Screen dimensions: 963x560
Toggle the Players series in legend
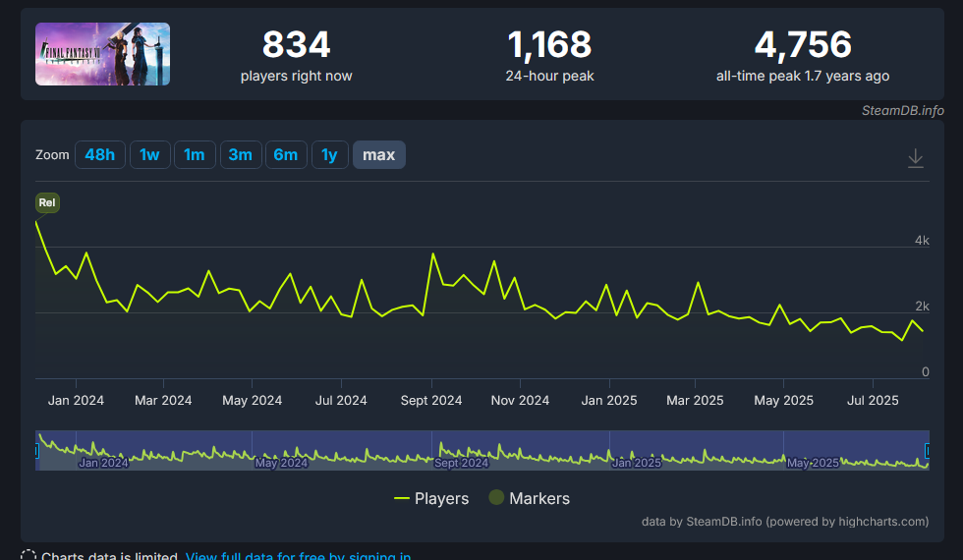pyautogui.click(x=431, y=499)
